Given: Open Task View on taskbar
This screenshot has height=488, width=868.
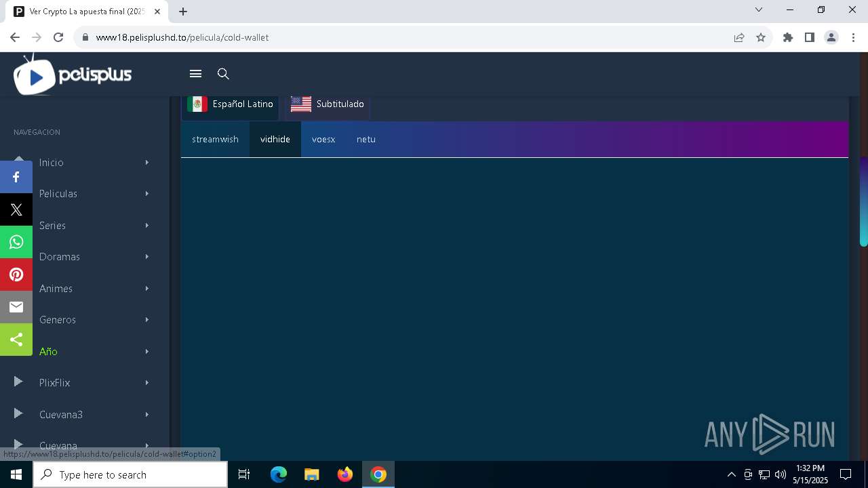Looking at the screenshot, I should point(244,474).
